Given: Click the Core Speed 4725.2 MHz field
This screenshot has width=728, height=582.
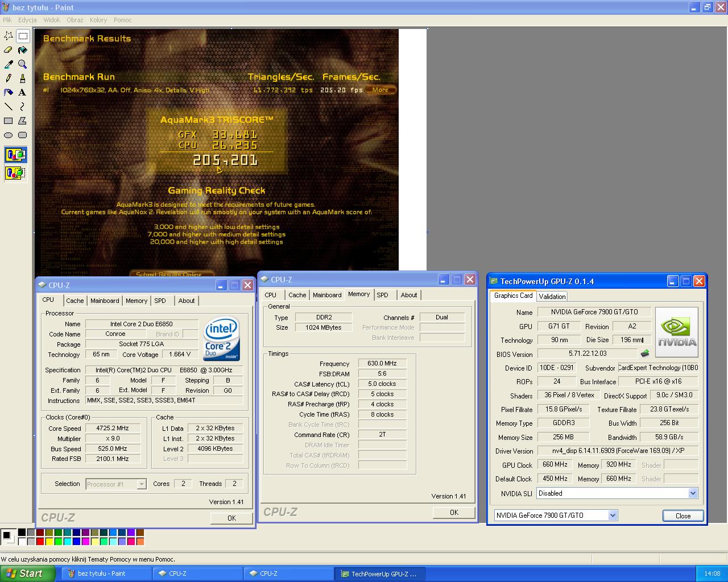Looking at the screenshot, I should pos(113,428).
